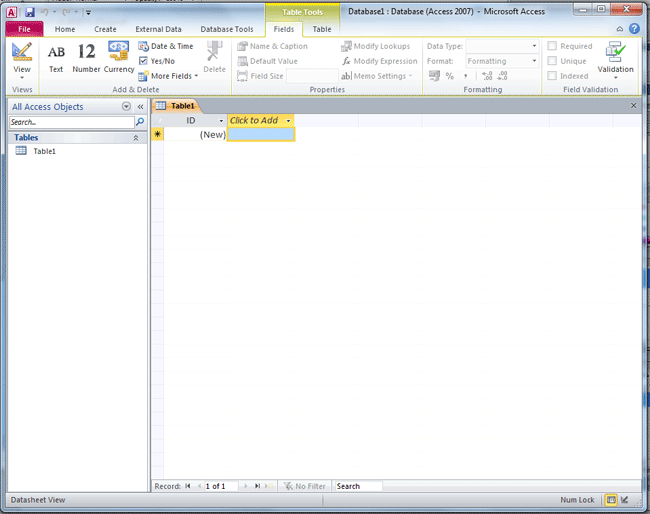The image size is (650, 514).
Task: Minimize the ribbon with the caret icon
Action: pos(620,29)
